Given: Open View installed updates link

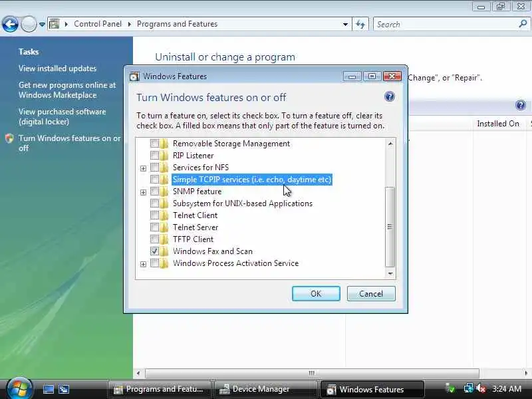Looking at the screenshot, I should point(57,68).
